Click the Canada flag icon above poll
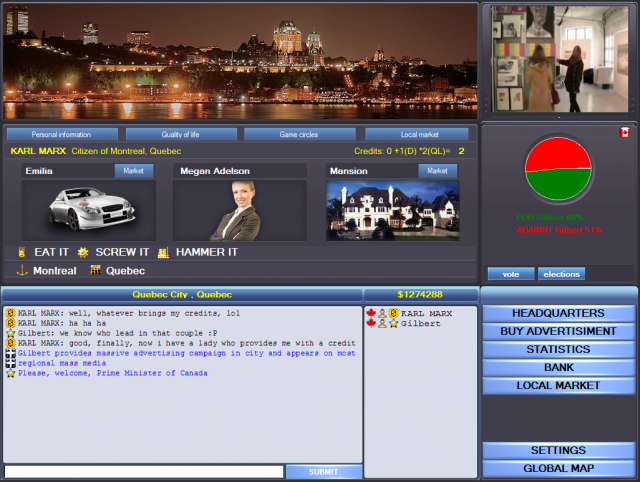Screen dimensions: 640x482 624,132
